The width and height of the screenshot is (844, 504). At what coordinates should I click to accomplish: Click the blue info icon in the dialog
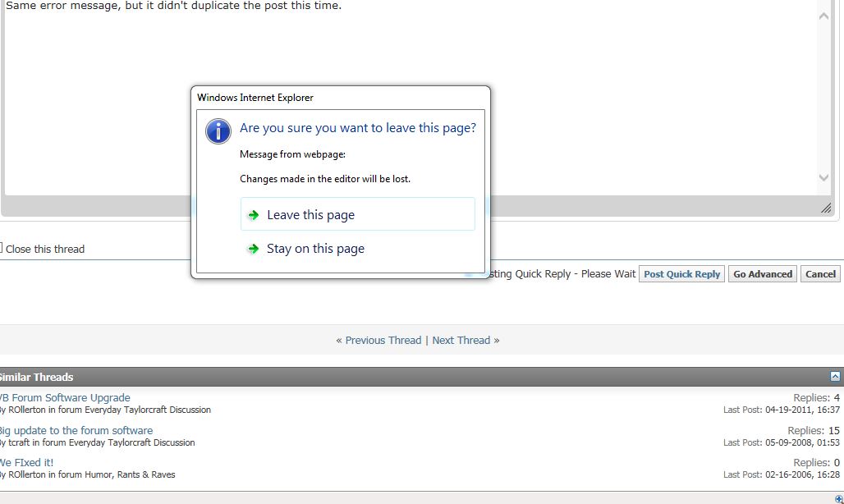[x=218, y=131]
